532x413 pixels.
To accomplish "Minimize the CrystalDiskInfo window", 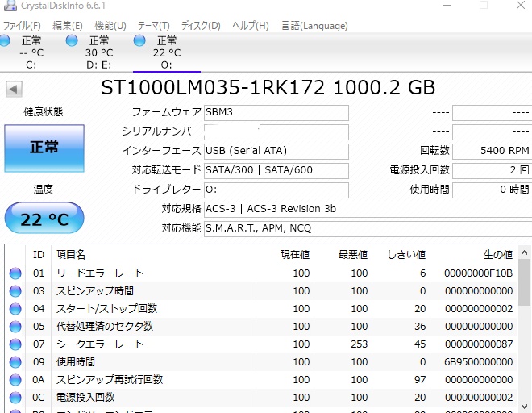I will [x=447, y=5].
